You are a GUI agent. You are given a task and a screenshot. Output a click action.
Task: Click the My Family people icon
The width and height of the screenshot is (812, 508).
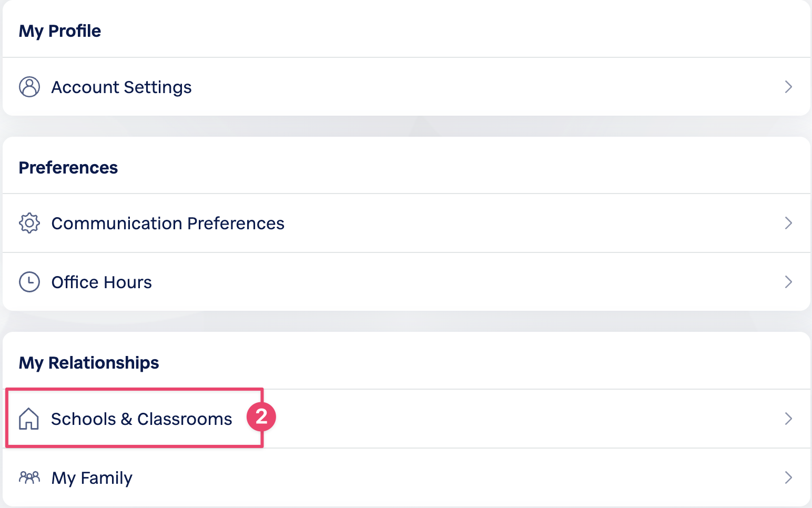point(29,477)
